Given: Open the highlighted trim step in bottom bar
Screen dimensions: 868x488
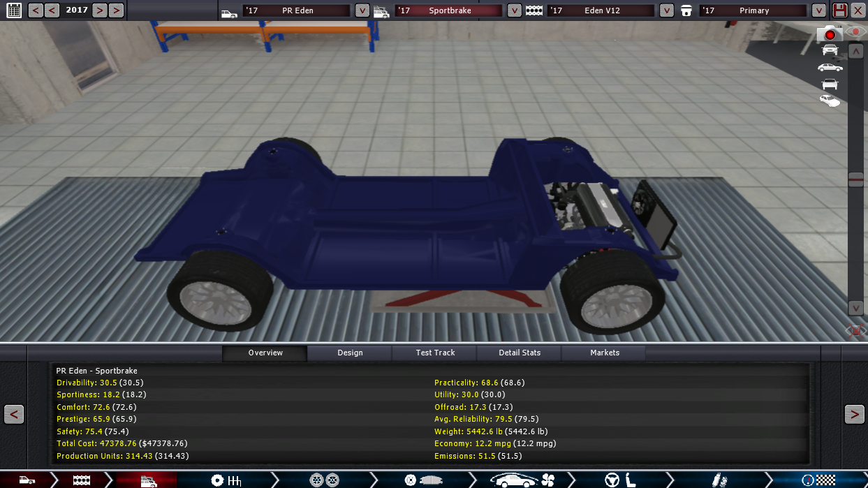Looking at the screenshot, I should click(x=148, y=480).
